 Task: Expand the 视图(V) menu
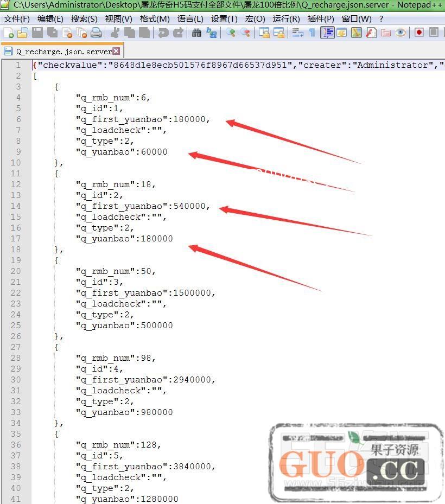pos(118,18)
